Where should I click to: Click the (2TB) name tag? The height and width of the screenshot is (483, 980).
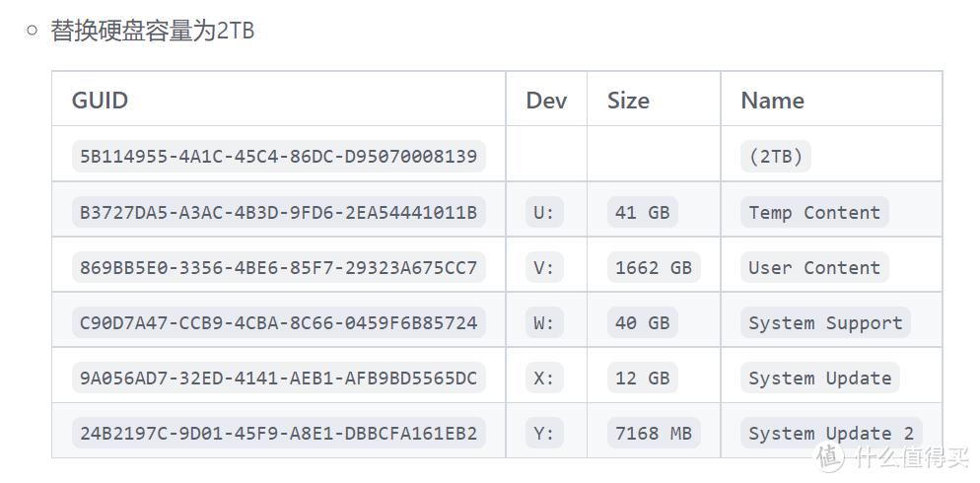775,157
